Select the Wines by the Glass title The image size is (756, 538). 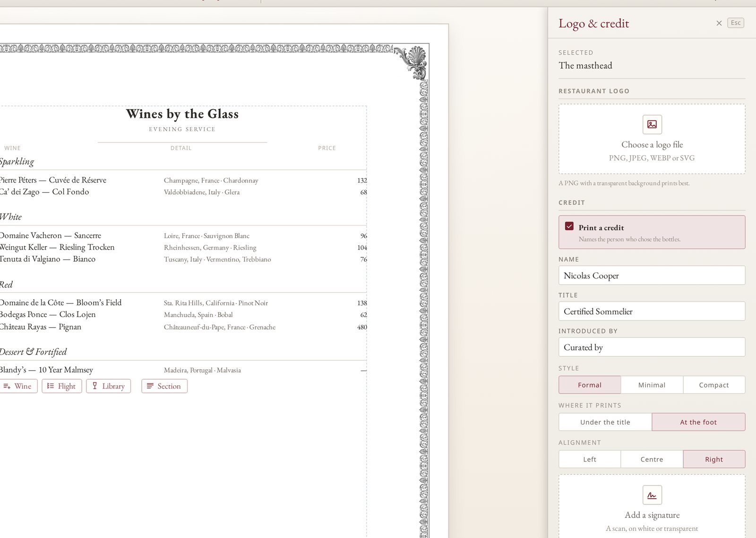182,114
